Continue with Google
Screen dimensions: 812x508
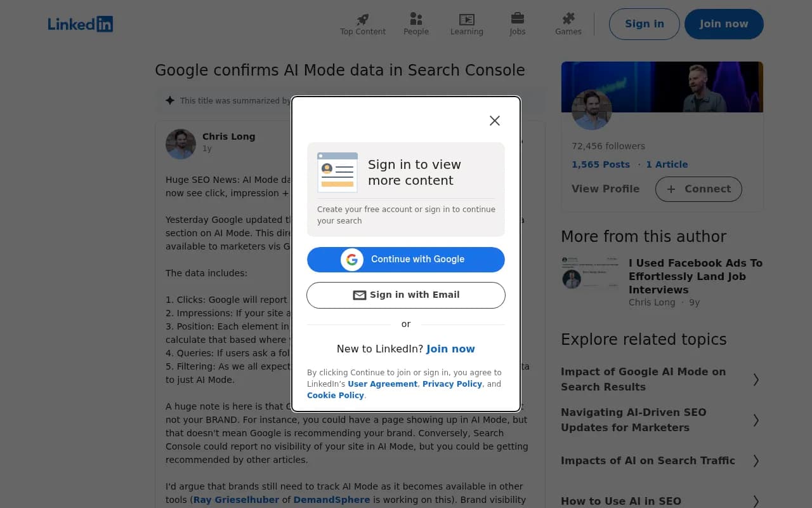coord(406,260)
